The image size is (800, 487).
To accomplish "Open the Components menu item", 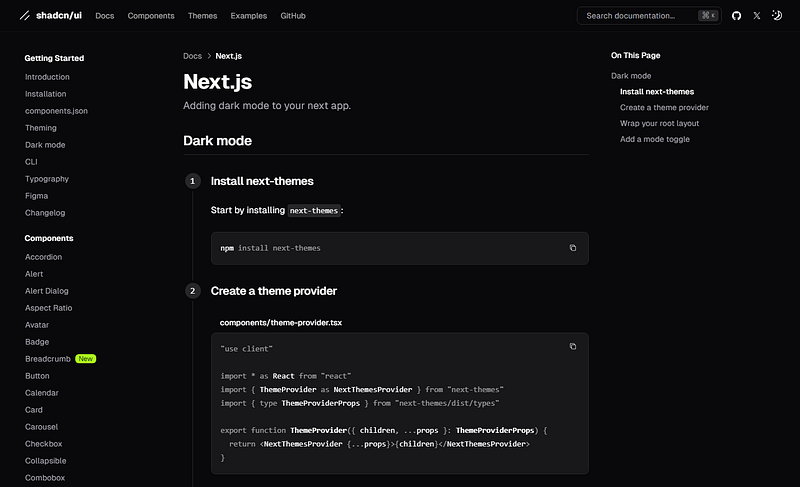I will [151, 16].
